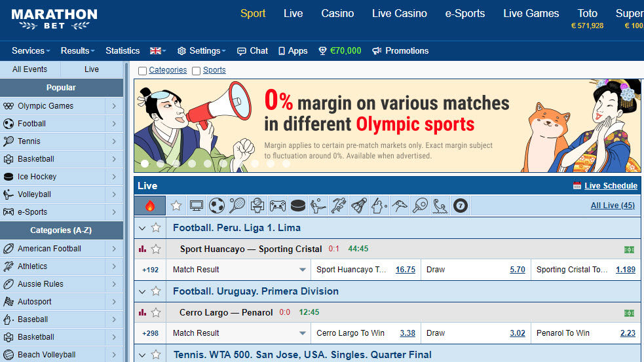Collapse the Football Uruguay Primera Division section
644x362 pixels.
142,292
